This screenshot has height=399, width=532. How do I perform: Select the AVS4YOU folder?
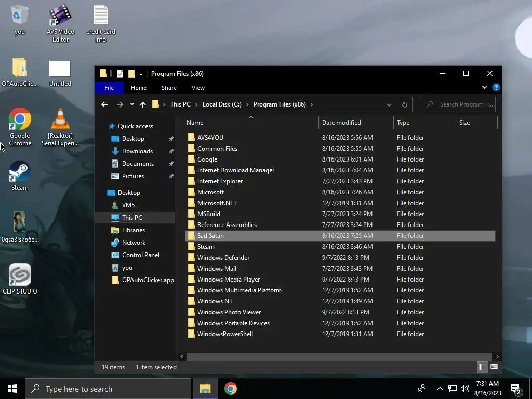(x=340, y=137)
